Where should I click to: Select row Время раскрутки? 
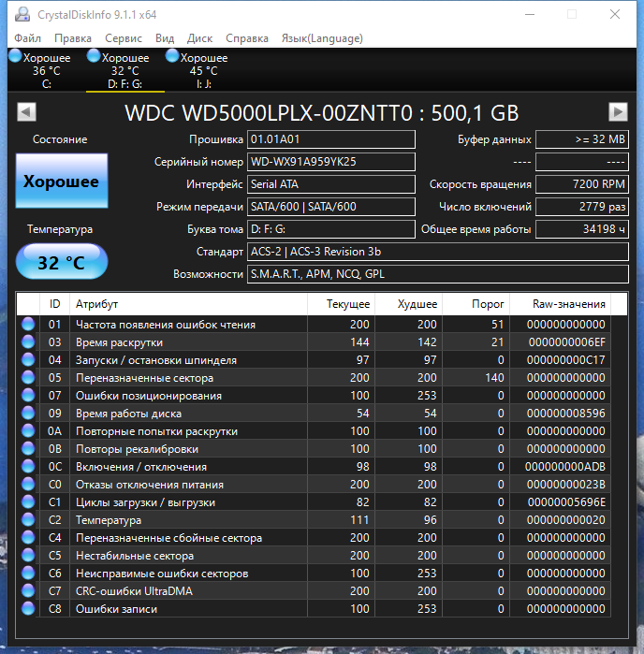point(314,342)
